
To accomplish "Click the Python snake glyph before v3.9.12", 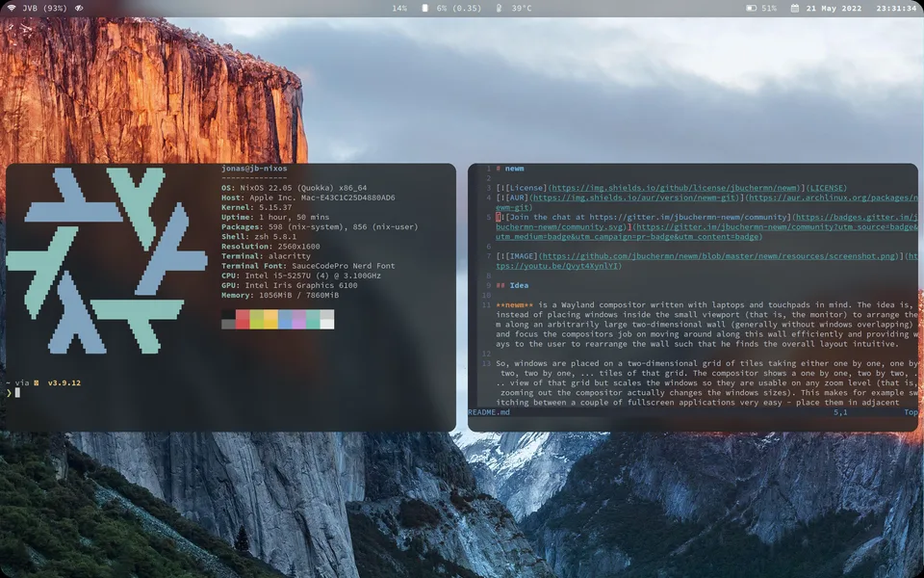I will [37, 382].
